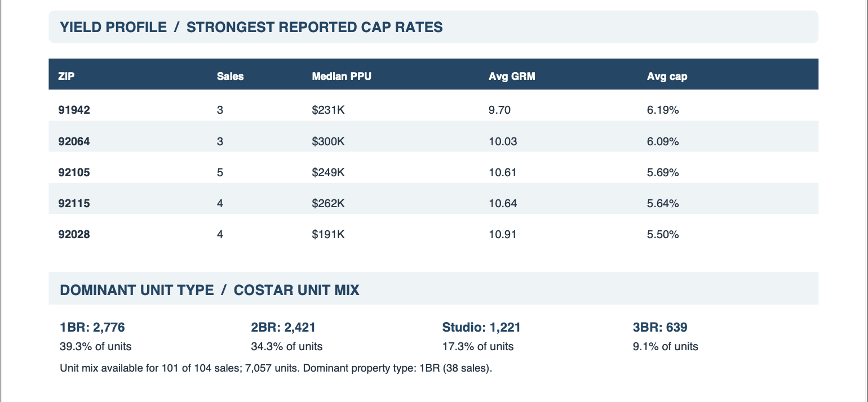Click the unit mix availability footnote
This screenshot has height=402, width=868.
click(276, 369)
